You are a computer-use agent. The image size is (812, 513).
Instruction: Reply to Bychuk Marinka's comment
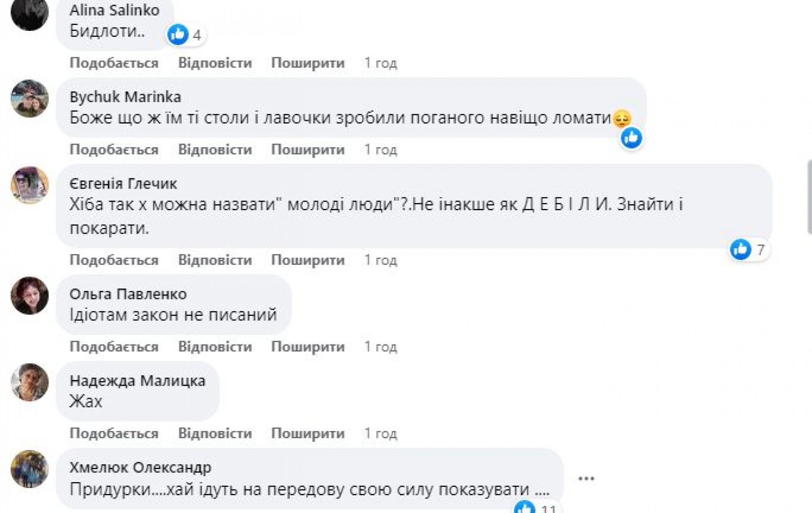215,150
